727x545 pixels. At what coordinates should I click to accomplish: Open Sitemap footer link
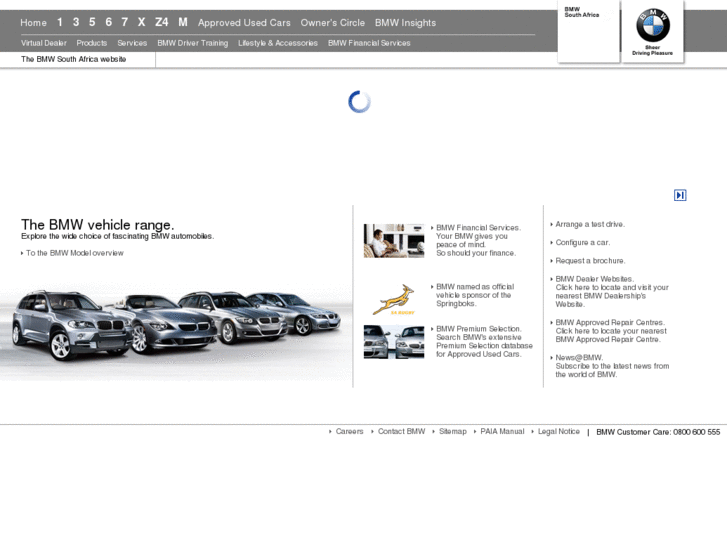pyautogui.click(x=453, y=431)
